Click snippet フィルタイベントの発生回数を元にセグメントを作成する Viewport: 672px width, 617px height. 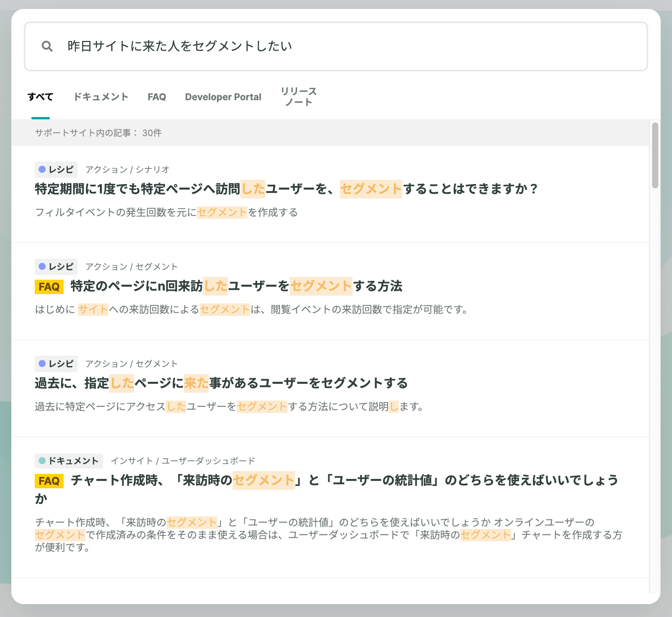coord(167,212)
